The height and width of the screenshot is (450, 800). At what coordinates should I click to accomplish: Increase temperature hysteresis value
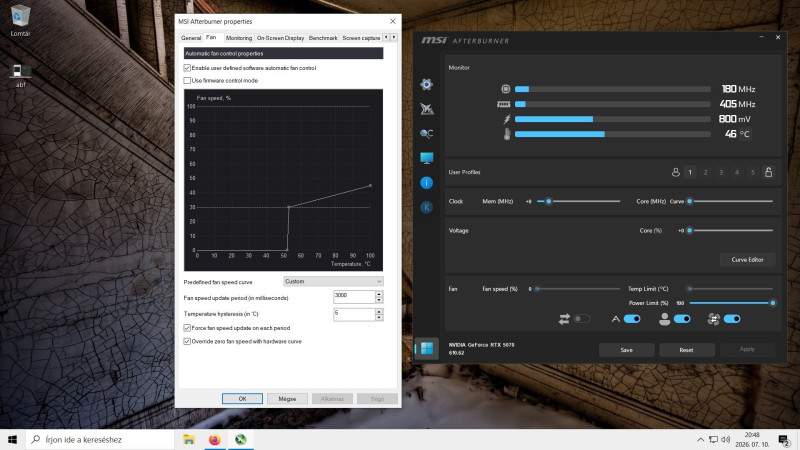pos(379,311)
